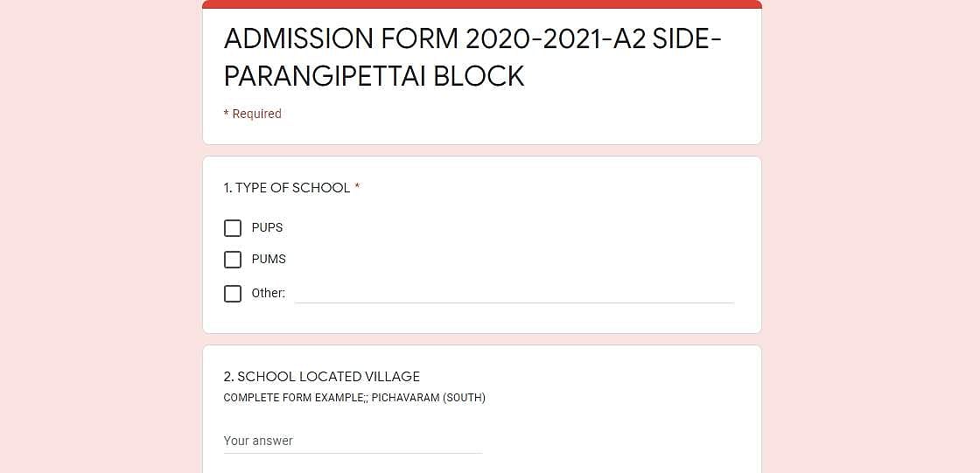Click the red asterisk beside TYPE OF SCHOOL
The height and width of the screenshot is (473, 980).
pos(357,188)
